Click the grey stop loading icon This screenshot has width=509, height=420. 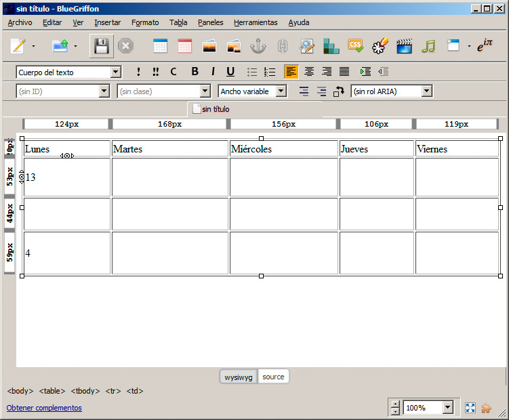(125, 46)
